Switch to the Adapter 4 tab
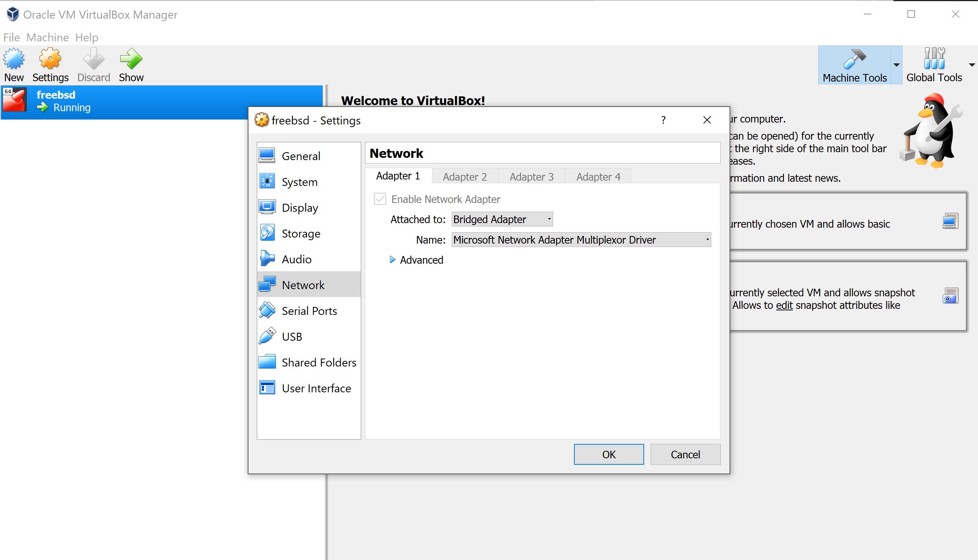 [598, 176]
